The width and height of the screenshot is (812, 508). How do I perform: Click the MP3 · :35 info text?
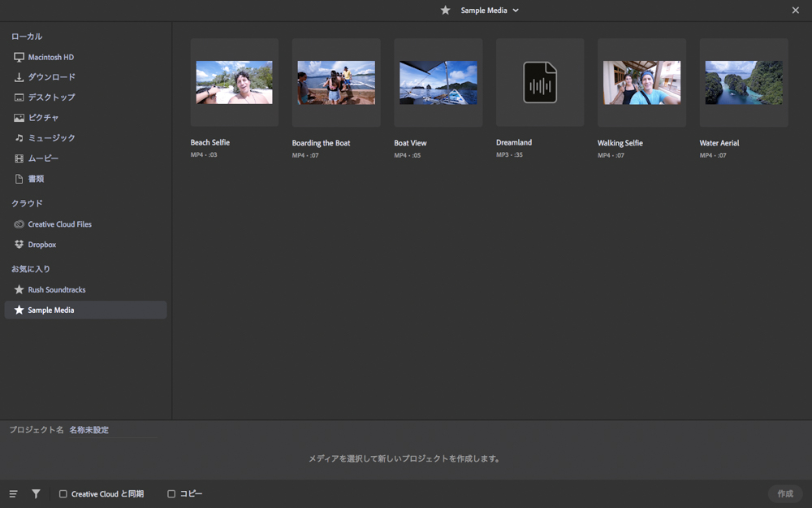point(509,155)
